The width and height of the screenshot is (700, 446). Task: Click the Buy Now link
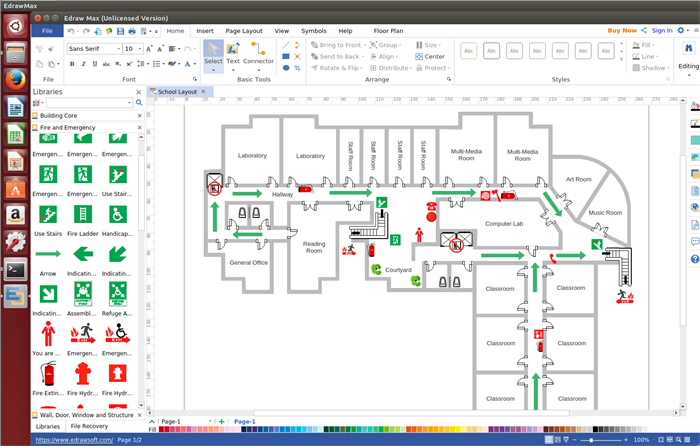coord(621,31)
